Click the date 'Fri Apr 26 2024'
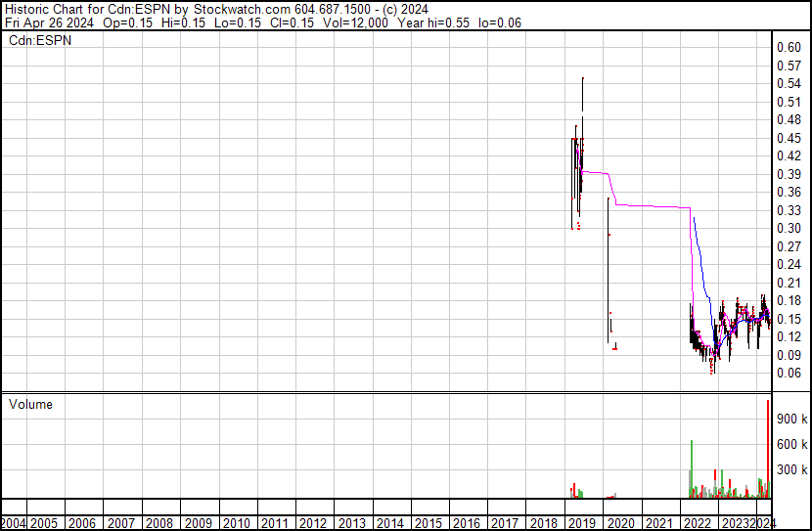Viewport: 812px width, 531px height. [49, 22]
